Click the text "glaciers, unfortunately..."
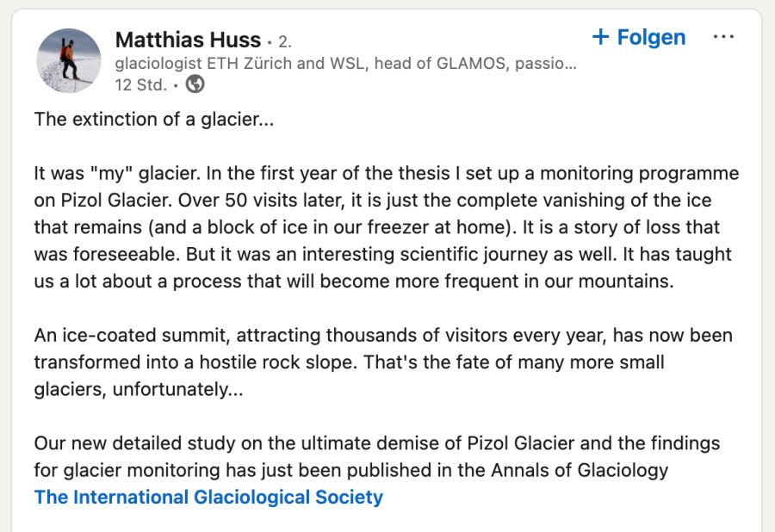Viewport: 775px width, 532px height. [139, 389]
